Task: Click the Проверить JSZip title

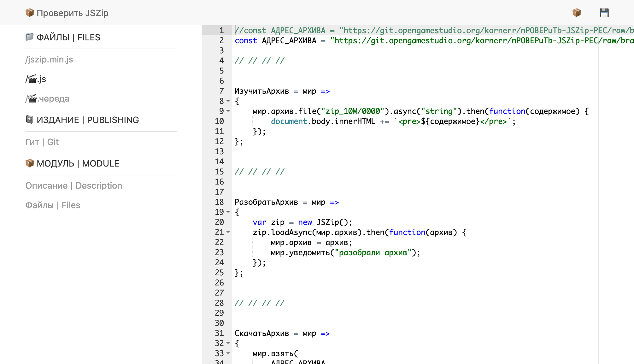Action: pos(73,13)
